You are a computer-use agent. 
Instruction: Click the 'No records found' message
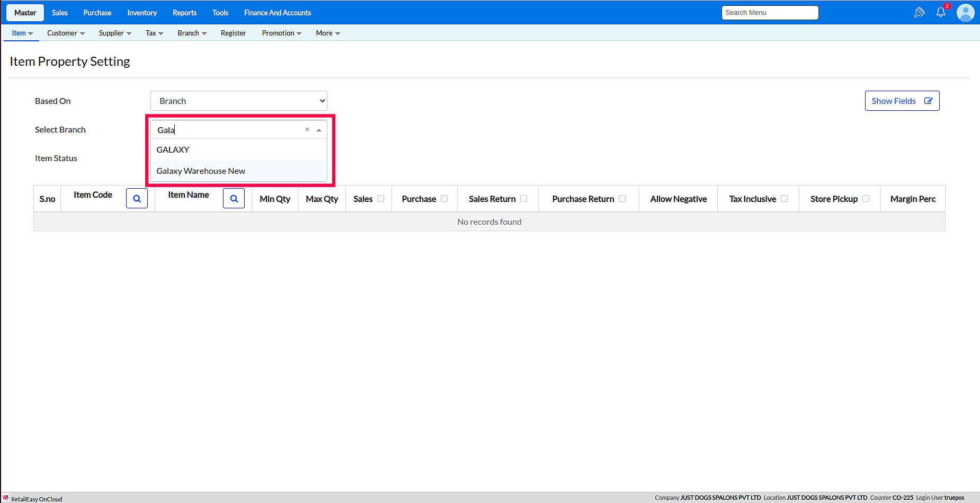(489, 222)
